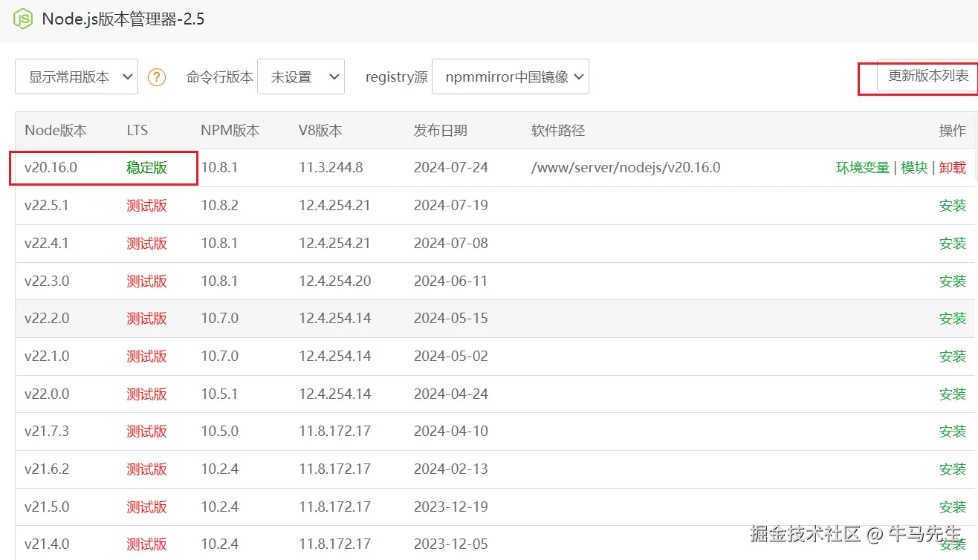Click the orange question mark help icon

pos(157,76)
